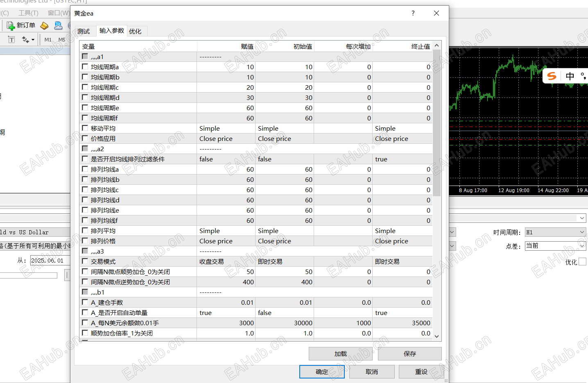Enable the 顺势加仓倍率_1为关闭 checkbox
This screenshot has width=588, height=383.
tap(85, 333)
